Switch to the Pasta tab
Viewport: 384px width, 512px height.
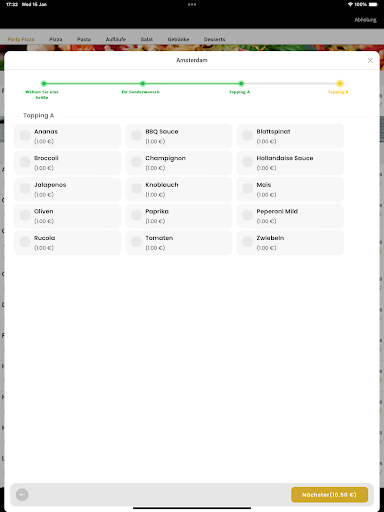click(84, 39)
